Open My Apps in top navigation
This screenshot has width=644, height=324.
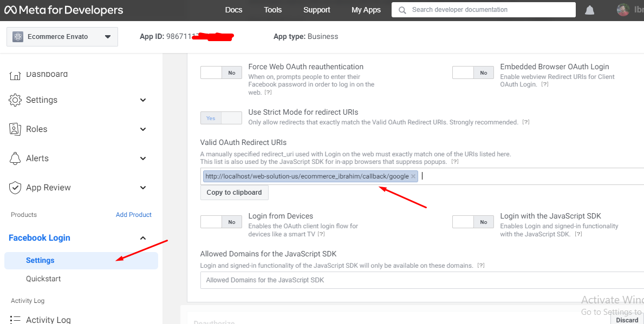coord(366,10)
